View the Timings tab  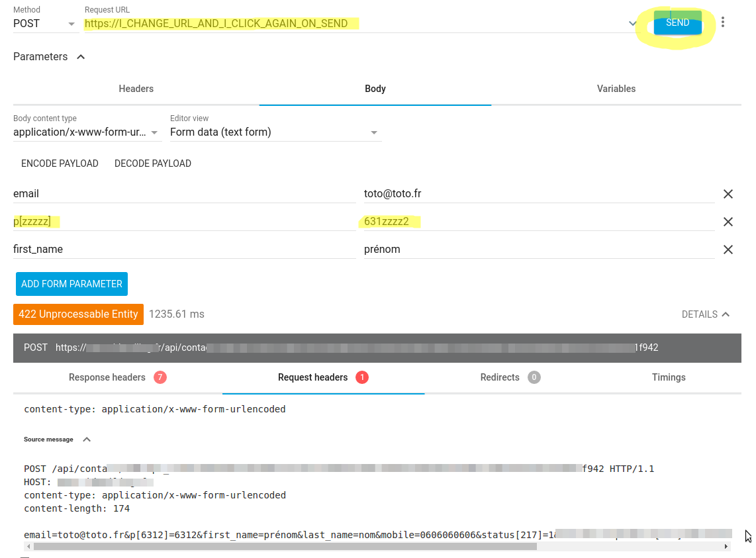point(669,377)
